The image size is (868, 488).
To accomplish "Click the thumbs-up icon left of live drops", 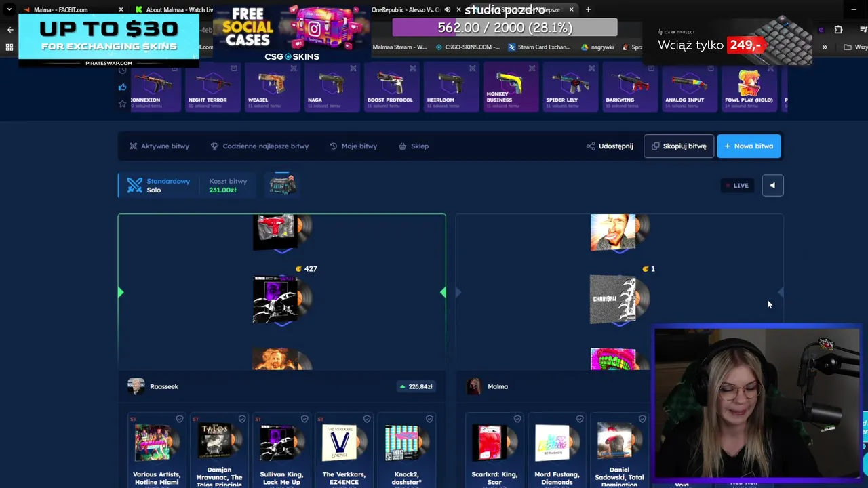I will point(122,87).
